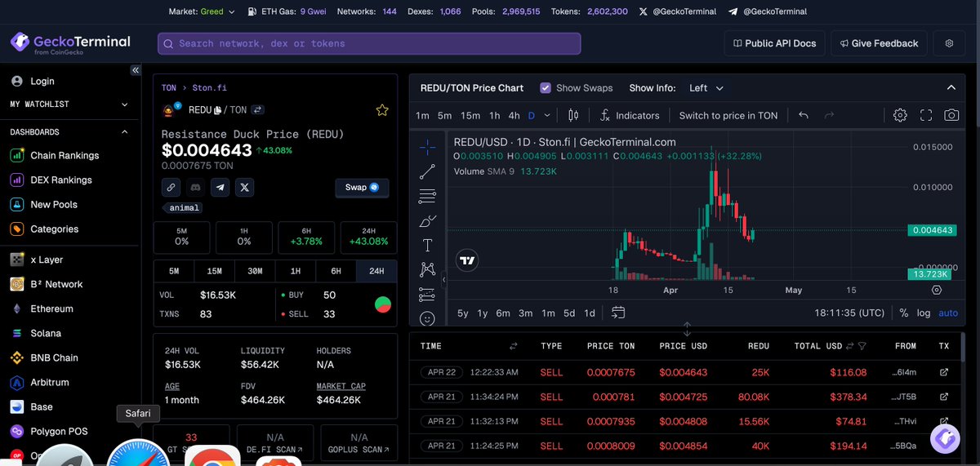
Task: Open the chart interval dropdown arrow
Action: 547,116
